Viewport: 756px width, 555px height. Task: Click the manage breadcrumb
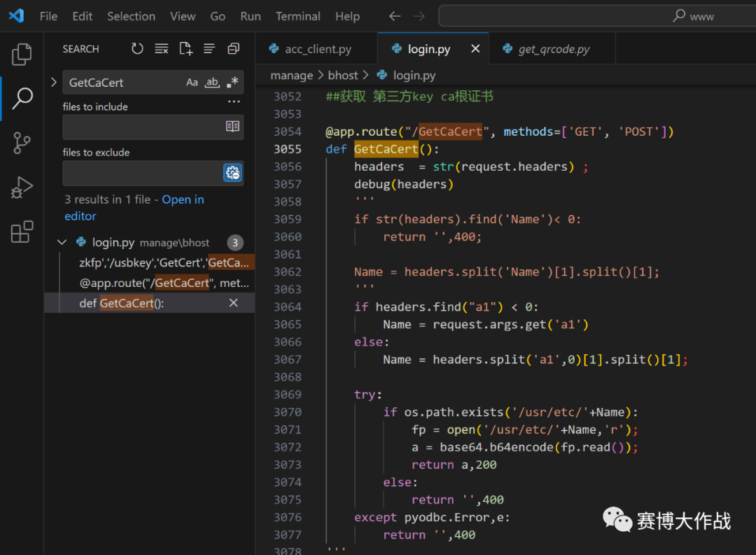292,76
